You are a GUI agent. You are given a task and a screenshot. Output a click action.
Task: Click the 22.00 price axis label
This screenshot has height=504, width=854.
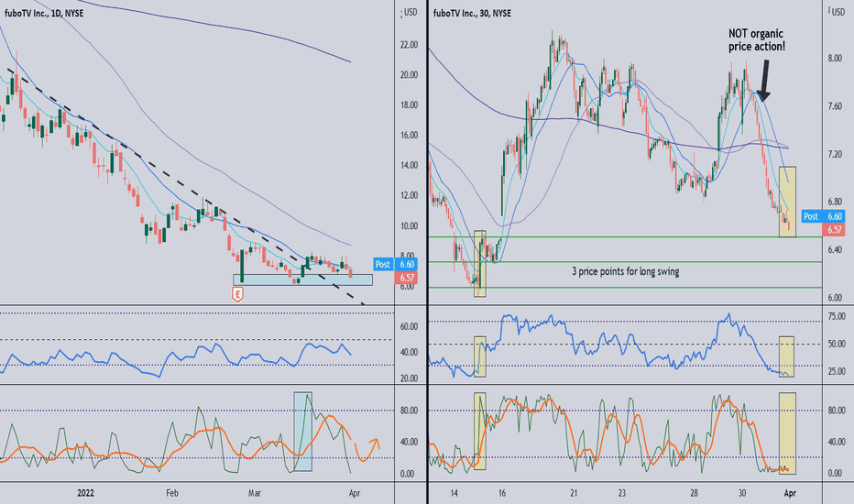[x=409, y=45]
